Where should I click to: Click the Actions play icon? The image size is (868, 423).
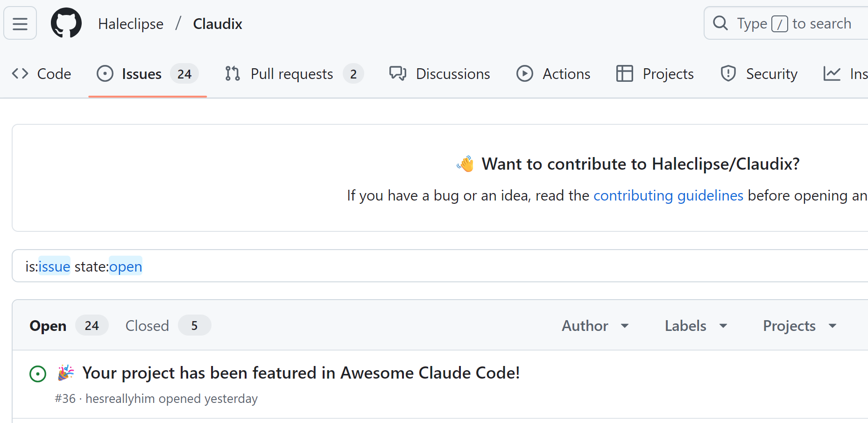pyautogui.click(x=525, y=73)
